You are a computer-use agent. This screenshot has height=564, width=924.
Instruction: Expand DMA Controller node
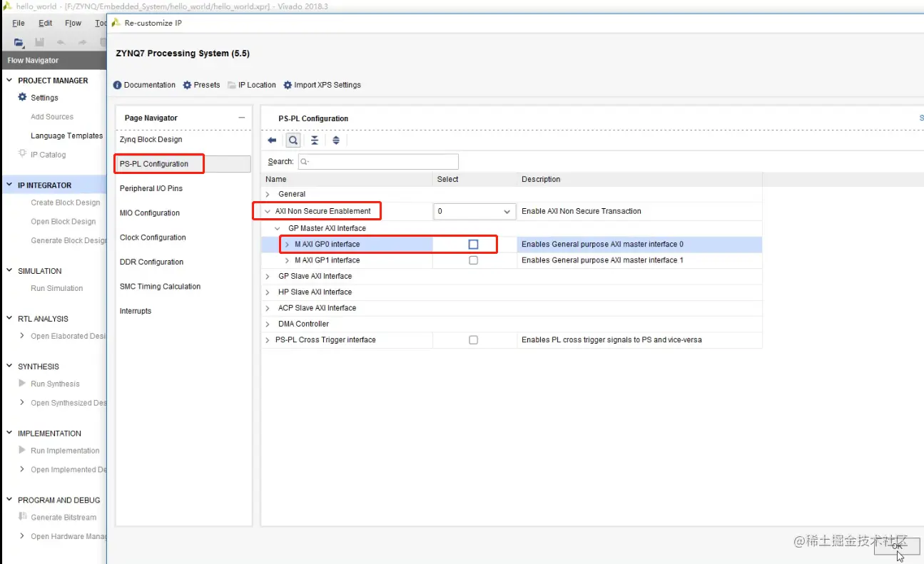[x=268, y=324]
